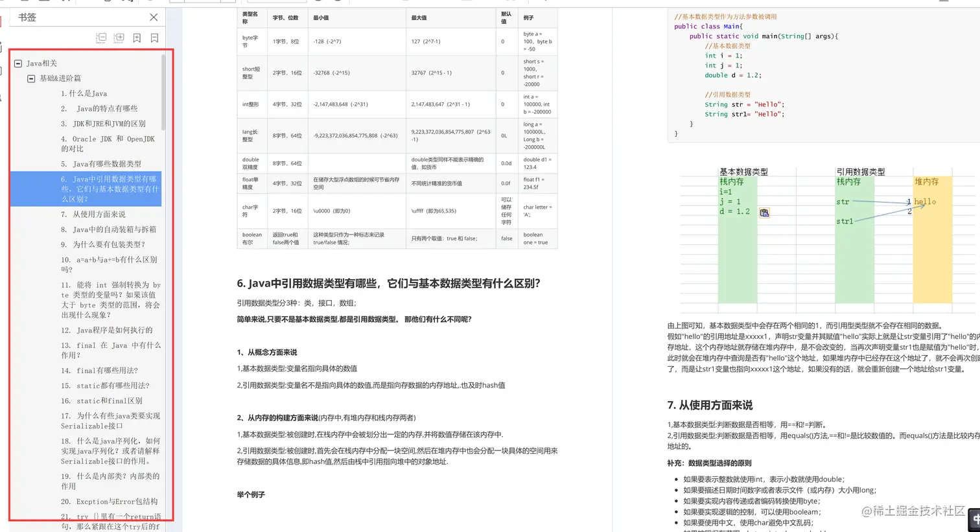The width and height of the screenshot is (980, 532).
Task: Open bookmark 3. JDK和JRE和JVM的区别
Action: (103, 123)
